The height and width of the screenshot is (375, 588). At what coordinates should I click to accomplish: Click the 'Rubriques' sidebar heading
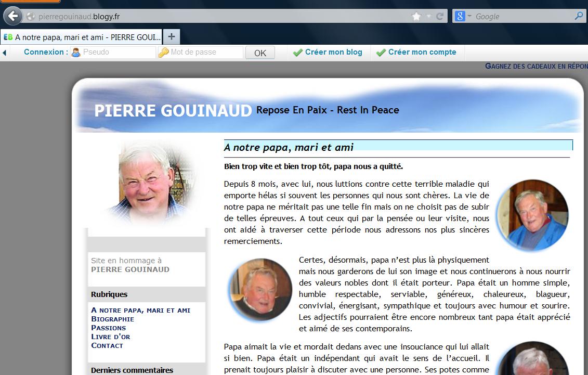[109, 294]
